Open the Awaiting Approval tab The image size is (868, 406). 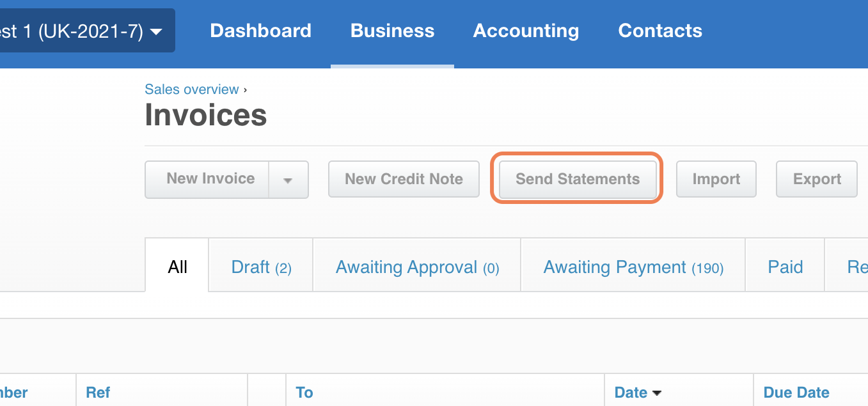(x=417, y=267)
